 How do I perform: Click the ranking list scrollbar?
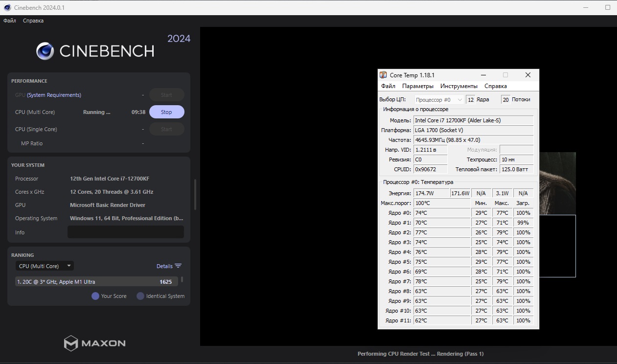point(183,279)
